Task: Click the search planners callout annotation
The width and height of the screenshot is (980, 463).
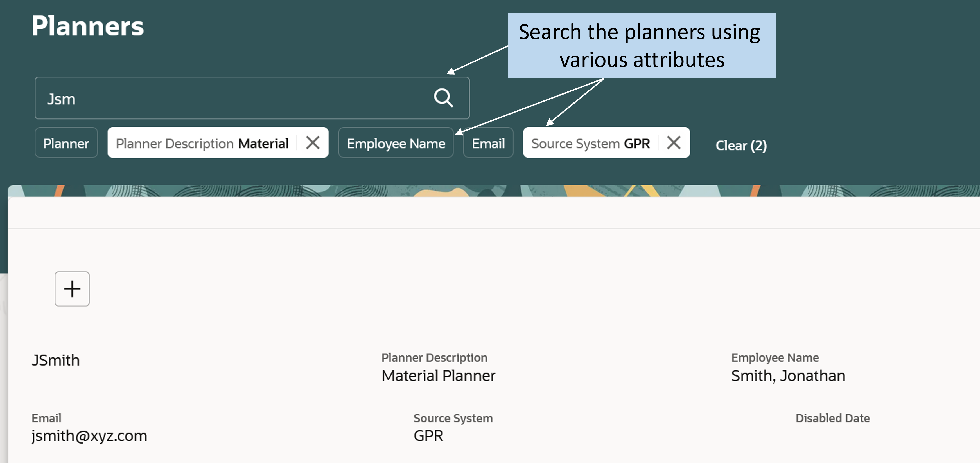Action: pyautogui.click(x=642, y=45)
